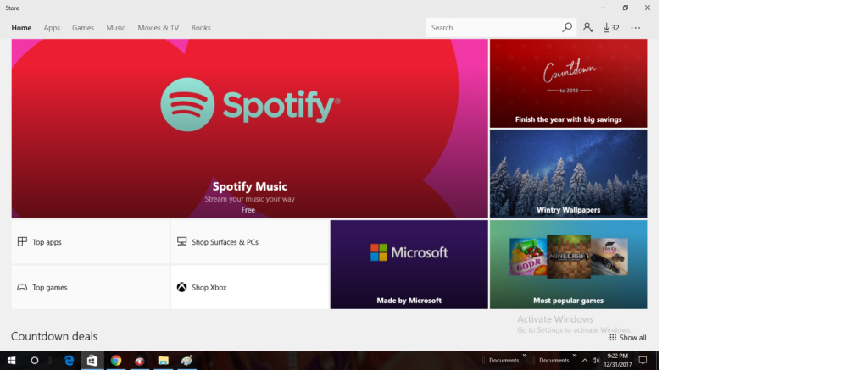Open Cortana circle on the taskbar
This screenshot has width=868, height=370.
coord(34,361)
